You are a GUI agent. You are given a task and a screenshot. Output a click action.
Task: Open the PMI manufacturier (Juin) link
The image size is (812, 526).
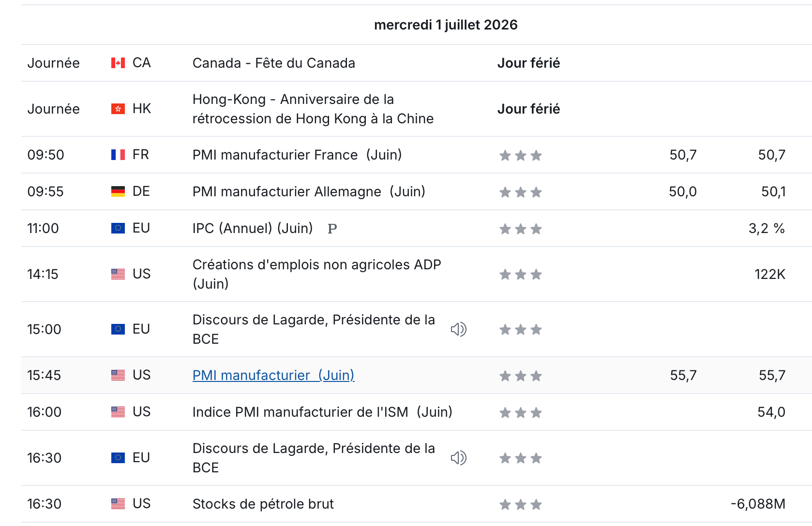click(x=273, y=375)
